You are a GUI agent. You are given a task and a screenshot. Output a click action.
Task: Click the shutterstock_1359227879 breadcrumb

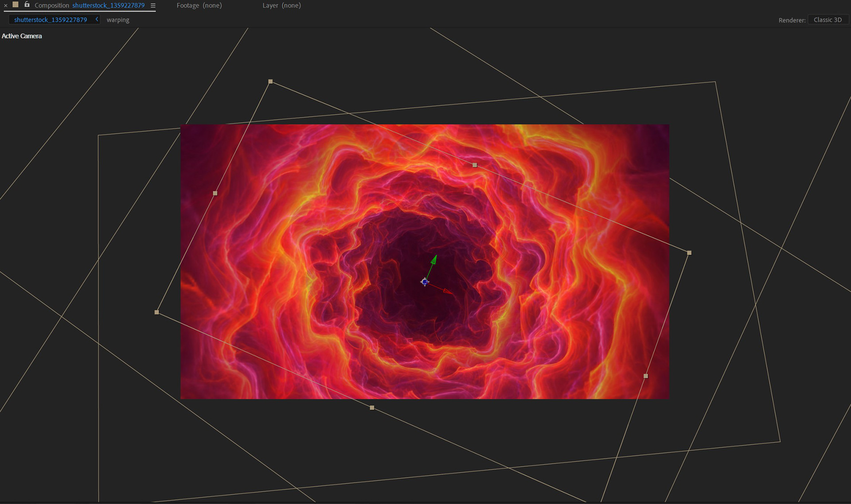tap(51, 20)
